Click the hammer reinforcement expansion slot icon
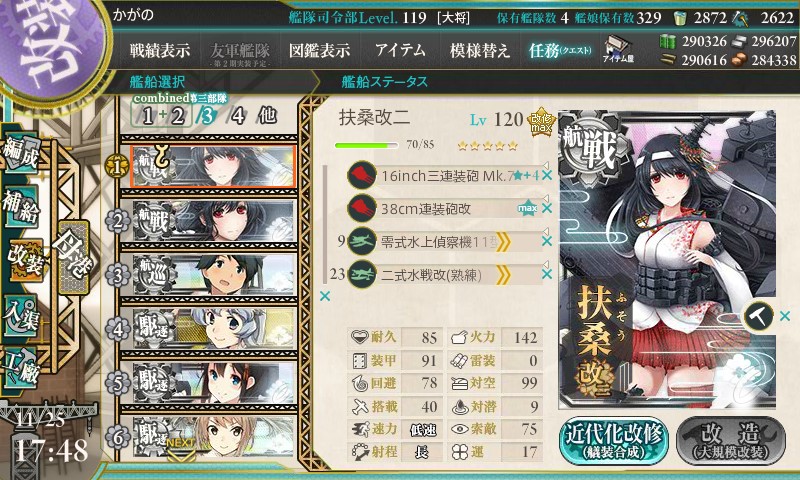This screenshot has height=480, width=800. click(x=758, y=316)
